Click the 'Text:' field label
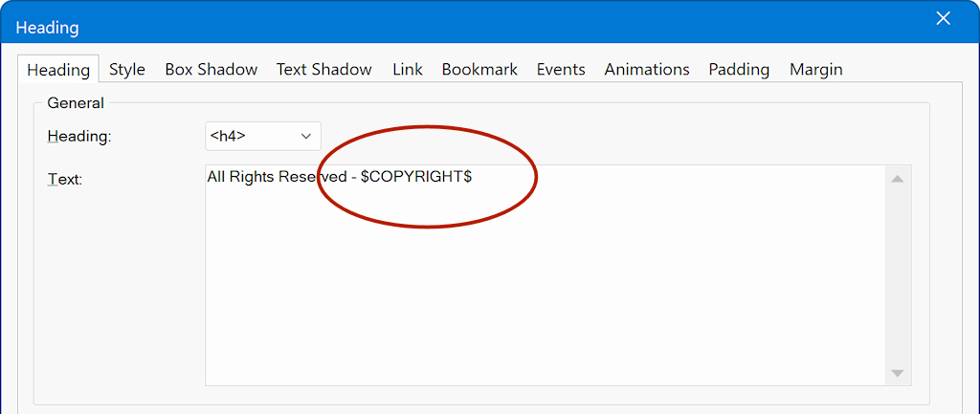The width and height of the screenshot is (980, 414). pyautogui.click(x=65, y=179)
